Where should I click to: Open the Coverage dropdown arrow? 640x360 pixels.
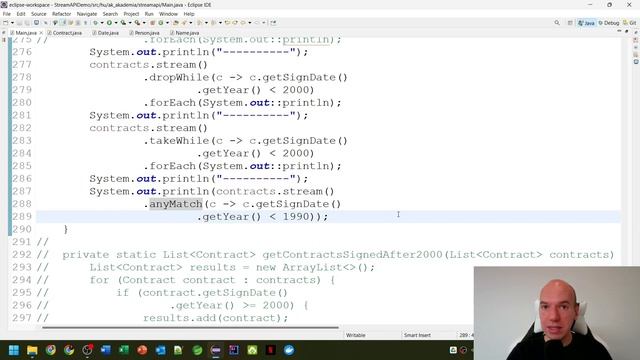click(x=130, y=23)
